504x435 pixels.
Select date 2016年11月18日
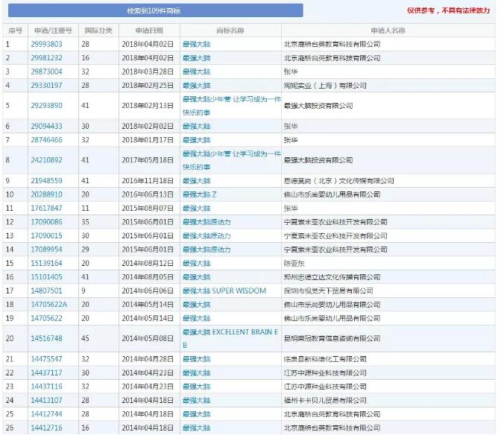[148, 181]
